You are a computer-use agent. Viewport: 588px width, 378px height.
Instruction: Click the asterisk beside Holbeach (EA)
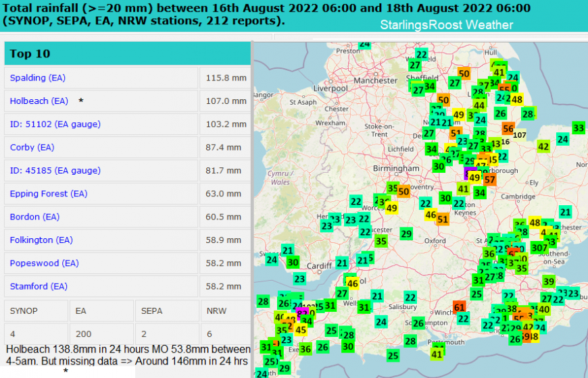pyautogui.click(x=80, y=101)
